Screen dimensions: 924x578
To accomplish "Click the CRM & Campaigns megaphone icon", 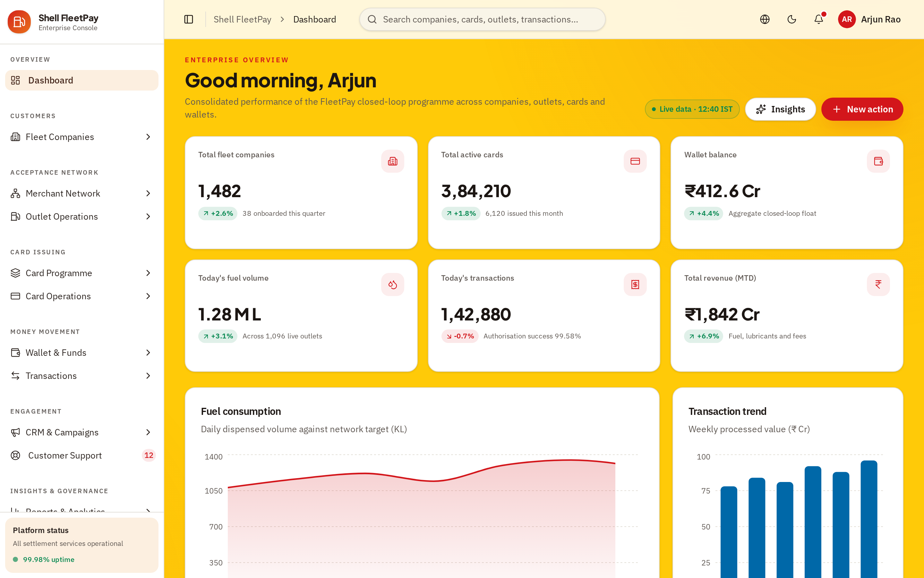I will click(x=15, y=432).
